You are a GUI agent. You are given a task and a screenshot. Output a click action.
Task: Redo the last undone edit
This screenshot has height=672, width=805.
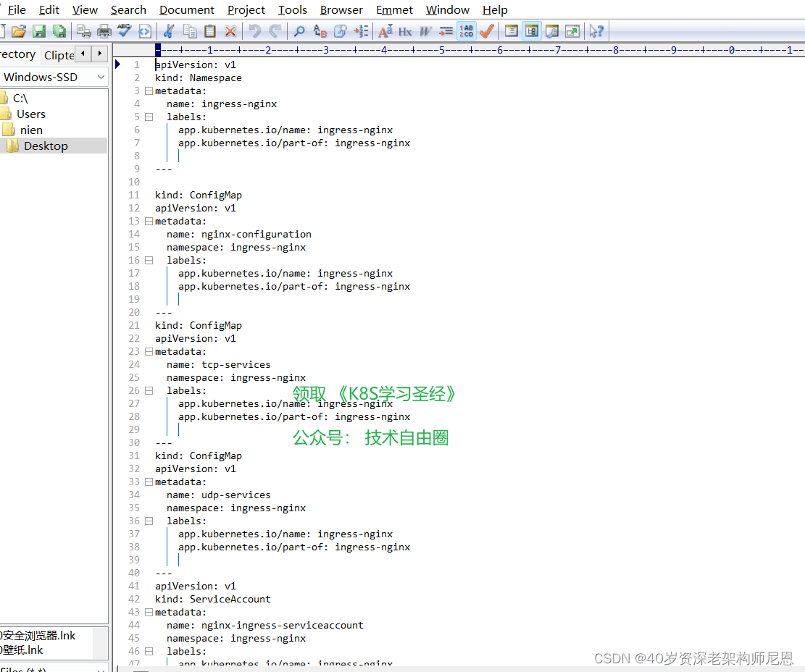275,31
